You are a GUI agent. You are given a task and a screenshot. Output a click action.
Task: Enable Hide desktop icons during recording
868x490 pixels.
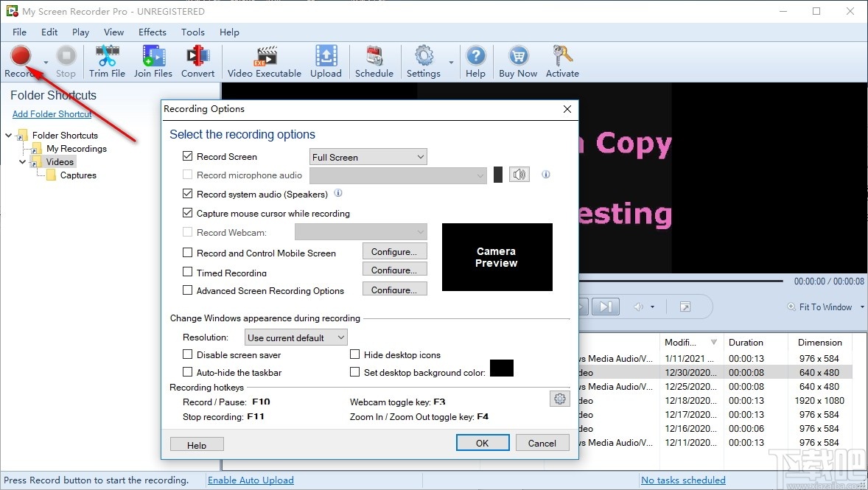tap(355, 354)
